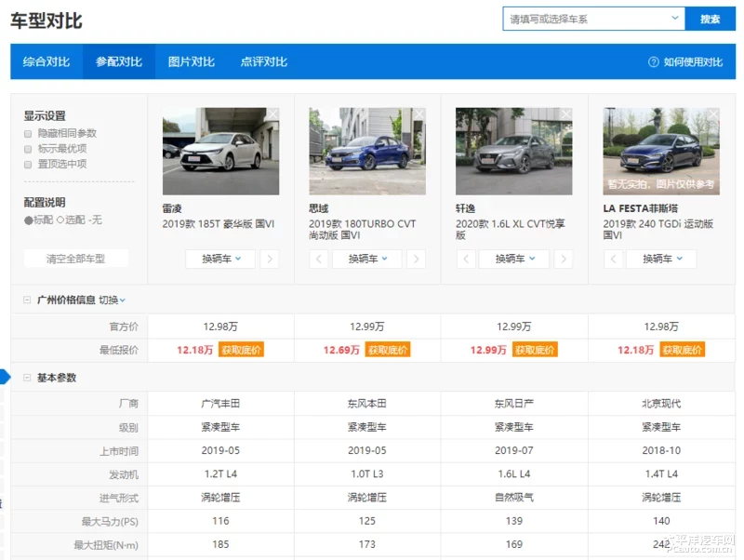The image size is (744, 560).
Task: Click the 广汽丰田 manufacturer cell
Action: tap(220, 404)
